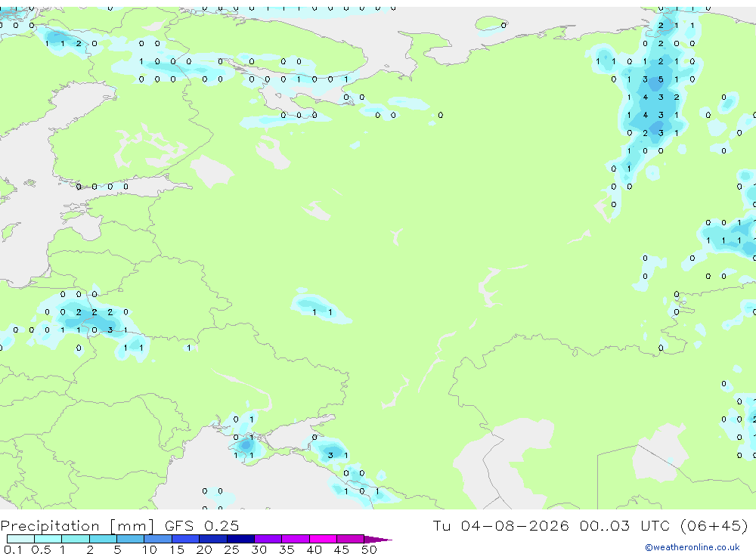Screen dimensions: 756x554
Task: Click the 'GFS 0.25' model label
Action: tap(202, 525)
